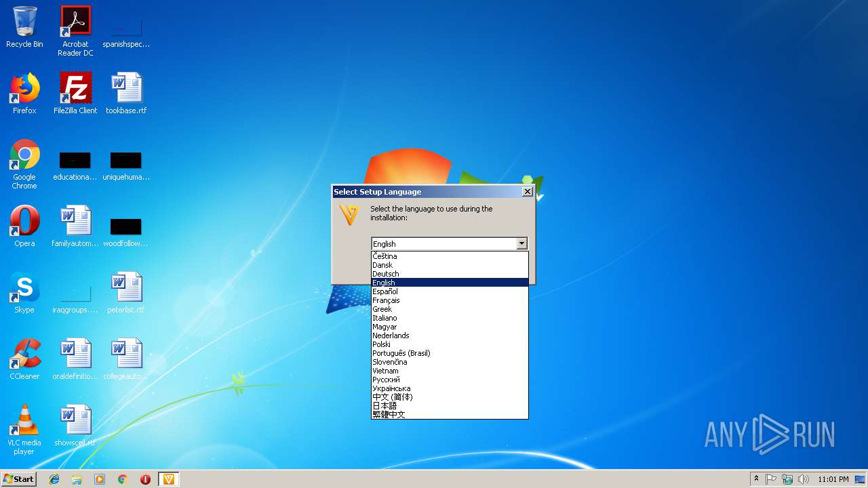
Task: Select the collegeauto… document
Action: [x=126, y=359]
